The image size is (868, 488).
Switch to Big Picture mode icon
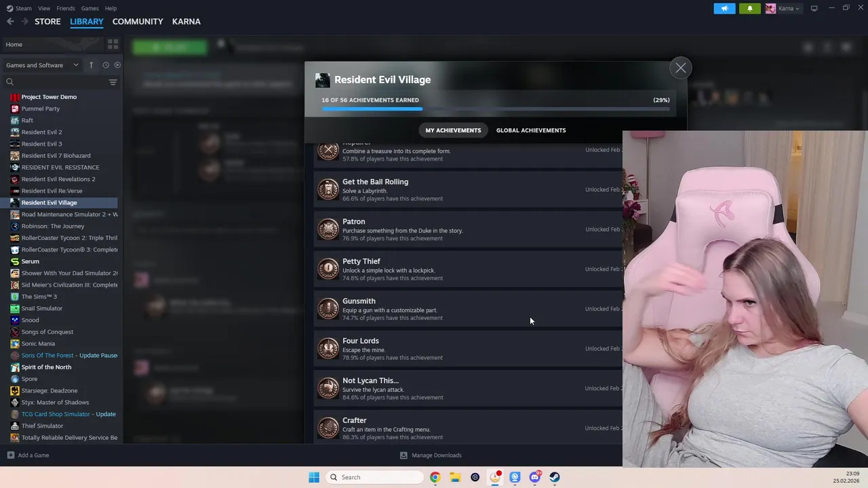coord(814,8)
